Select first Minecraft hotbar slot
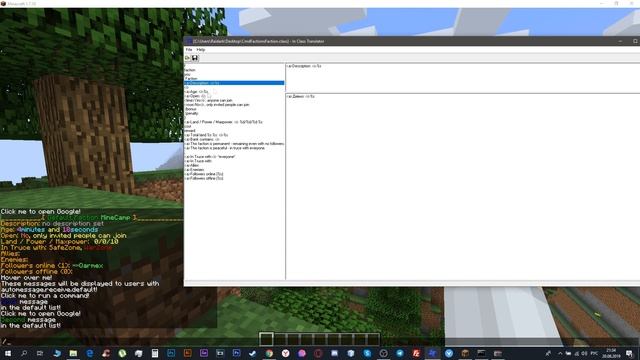 (x=266, y=339)
